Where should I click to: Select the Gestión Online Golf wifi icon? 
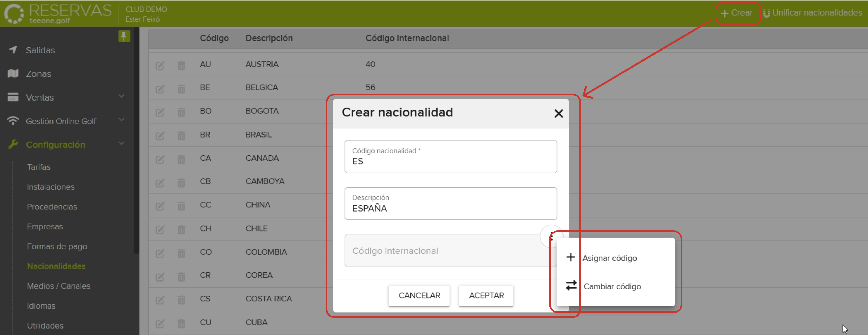click(x=13, y=121)
